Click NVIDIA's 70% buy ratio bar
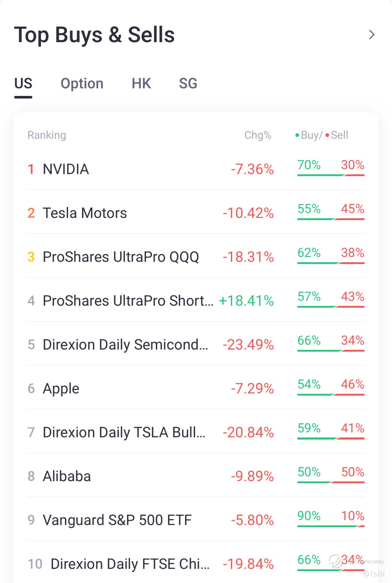The image size is (392, 583). click(321, 175)
